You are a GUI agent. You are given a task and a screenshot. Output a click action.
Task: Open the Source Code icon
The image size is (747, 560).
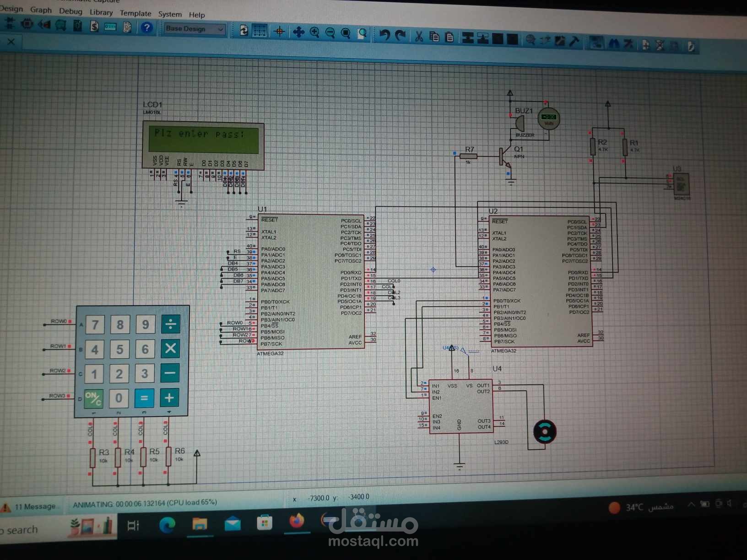(110, 27)
